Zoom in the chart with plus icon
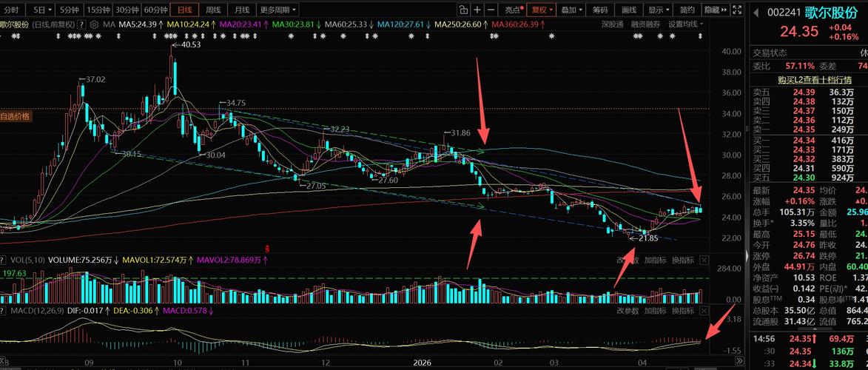 477,10
